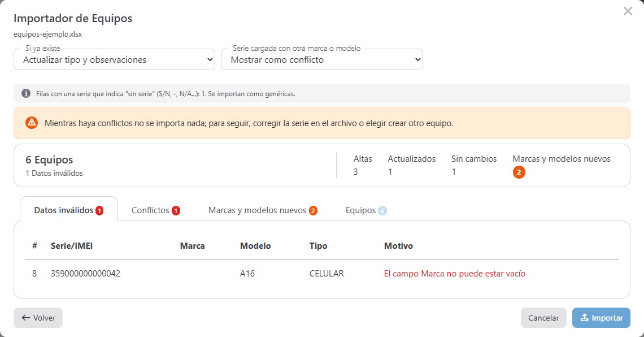Click the 'Tipo' column header
644x337 pixels.
[318, 246]
